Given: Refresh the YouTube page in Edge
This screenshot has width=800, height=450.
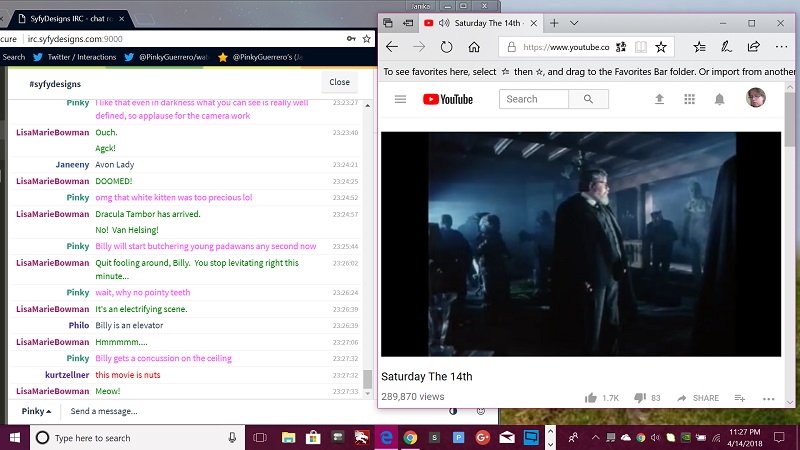Looking at the screenshot, I should (446, 47).
